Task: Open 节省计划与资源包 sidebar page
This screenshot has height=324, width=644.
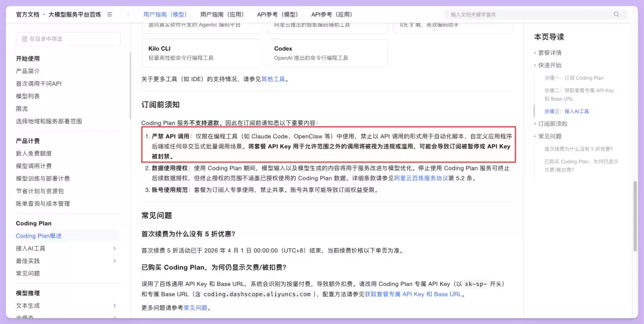Action: [x=40, y=191]
